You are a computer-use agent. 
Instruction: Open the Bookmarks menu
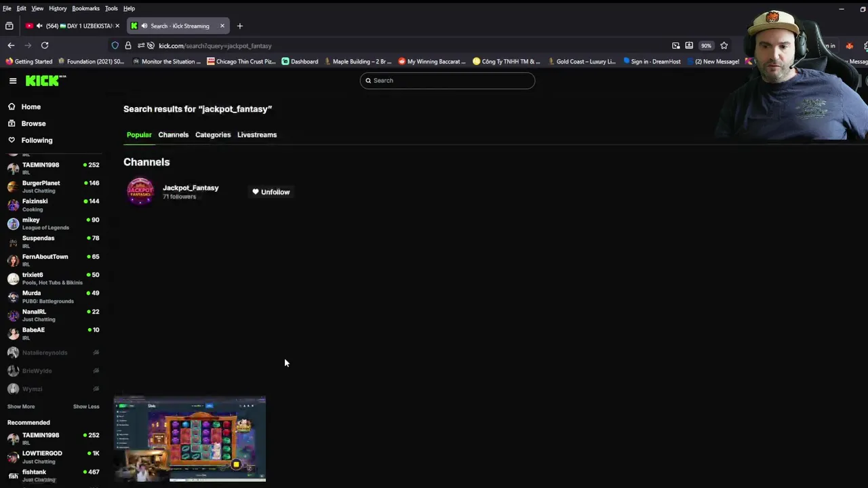[85, 8]
